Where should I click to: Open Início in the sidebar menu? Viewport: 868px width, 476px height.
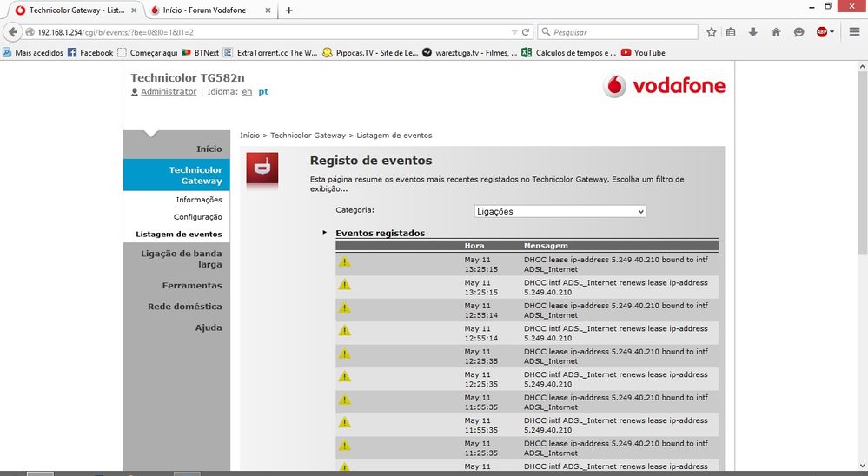(209, 149)
